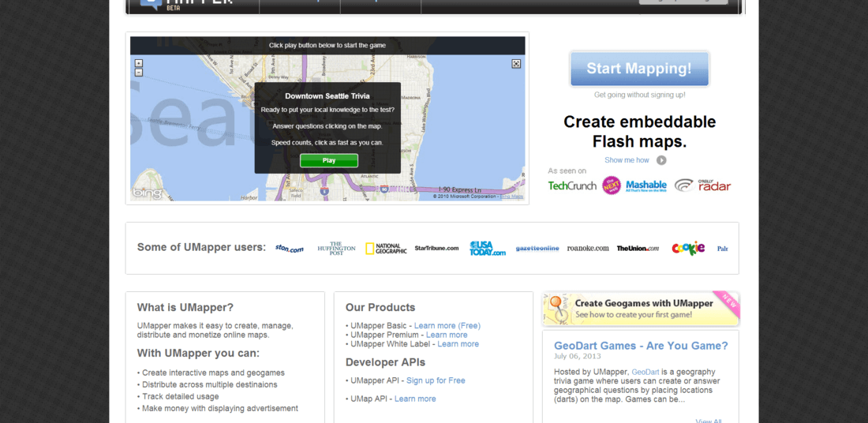Open the StarTribune.com logo
868x423 pixels.
(437, 248)
